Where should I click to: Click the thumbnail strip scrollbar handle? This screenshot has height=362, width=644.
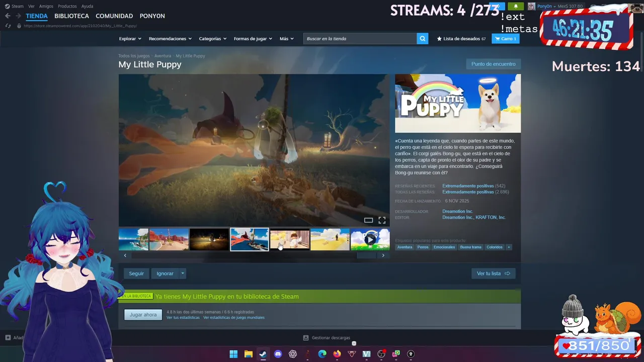click(366, 255)
